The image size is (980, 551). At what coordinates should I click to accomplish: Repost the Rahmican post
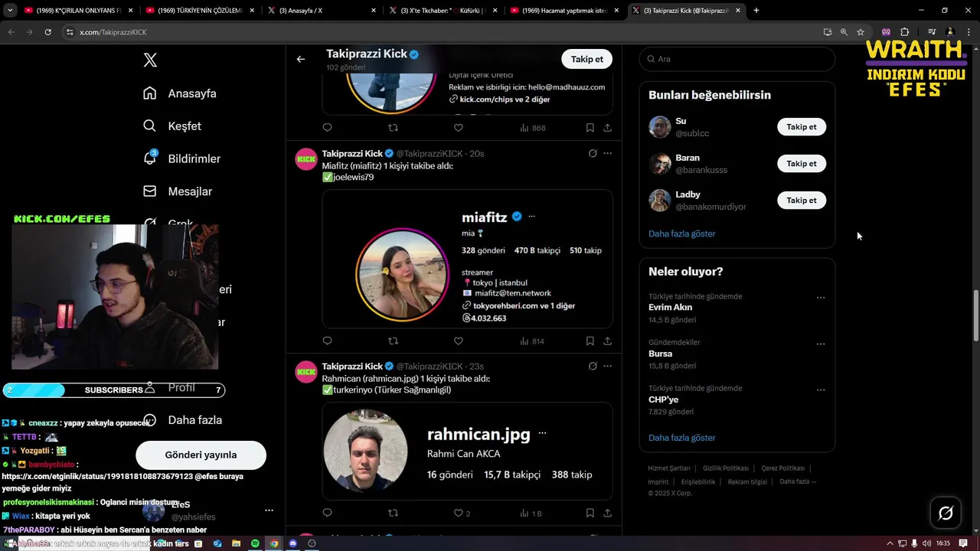pyautogui.click(x=393, y=513)
